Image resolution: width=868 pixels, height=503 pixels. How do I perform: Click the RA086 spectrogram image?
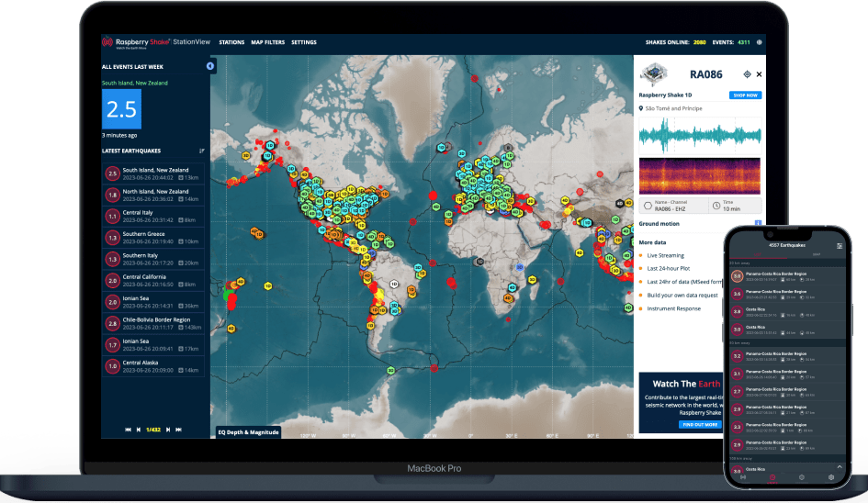pyautogui.click(x=700, y=176)
